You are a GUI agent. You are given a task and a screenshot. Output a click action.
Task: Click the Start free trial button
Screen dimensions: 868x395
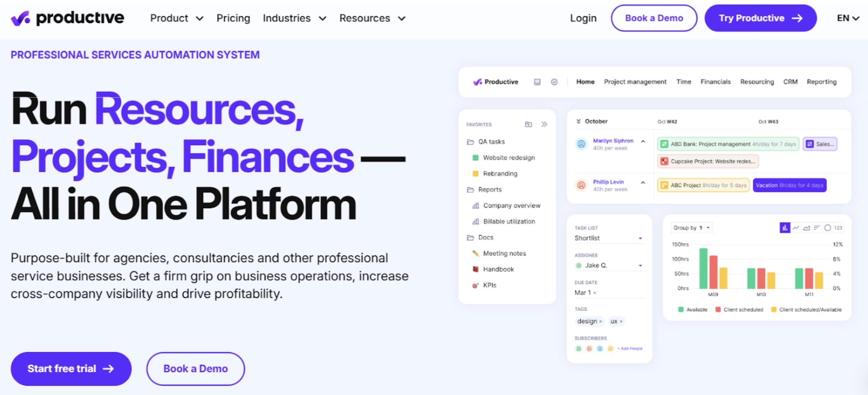[71, 369]
